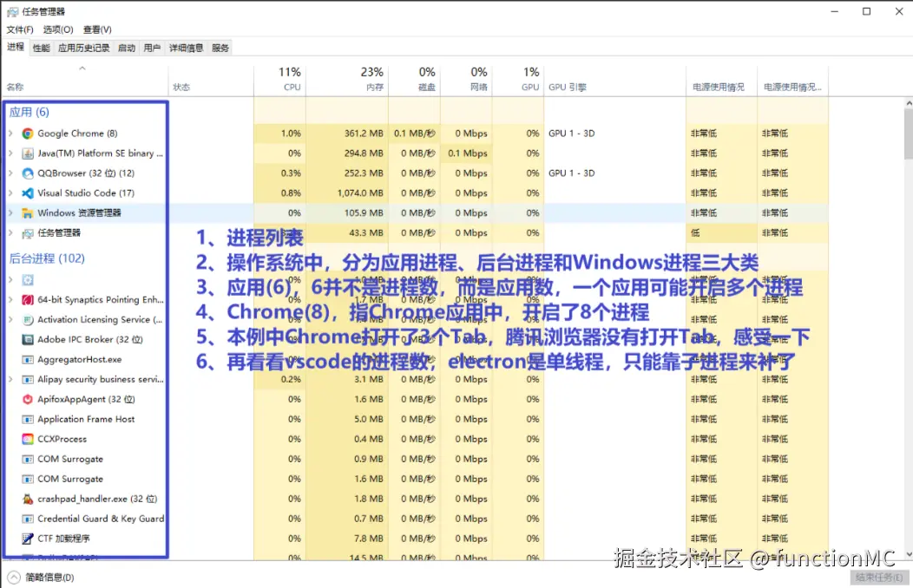
Task: Click the 64-bit Synaptics Pointing icon
Action: [28, 300]
